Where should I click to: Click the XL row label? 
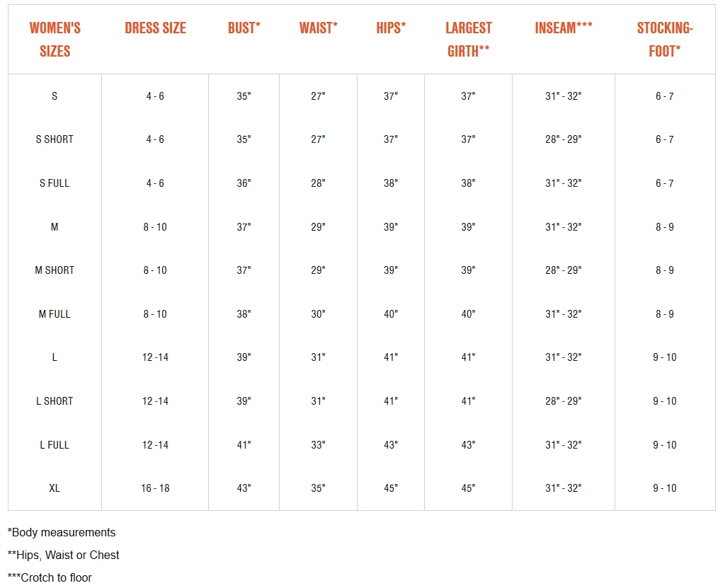(55, 488)
